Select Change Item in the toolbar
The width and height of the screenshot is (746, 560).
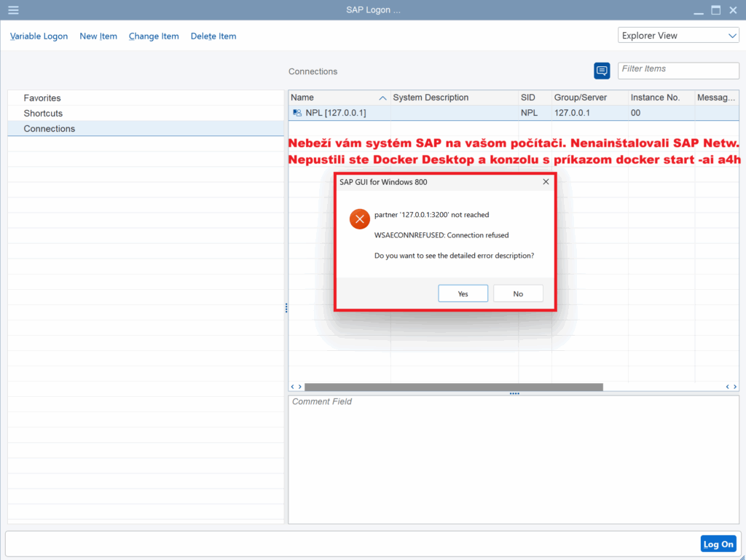point(154,36)
